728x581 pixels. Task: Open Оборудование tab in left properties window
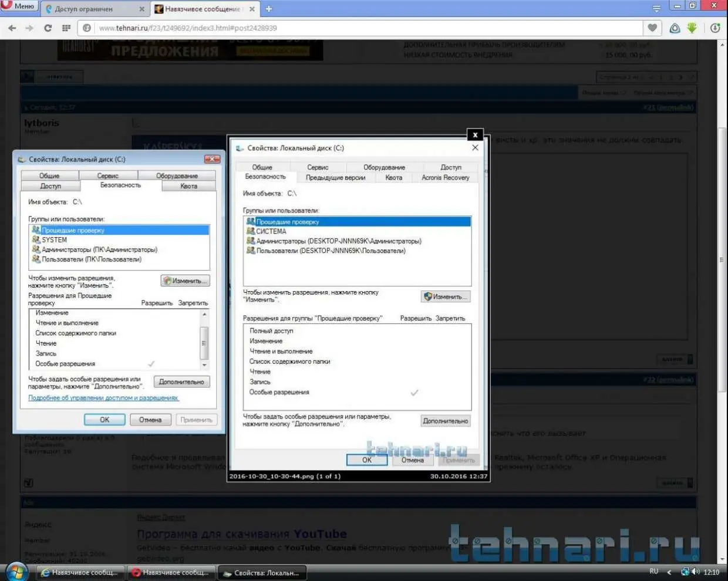177,175
